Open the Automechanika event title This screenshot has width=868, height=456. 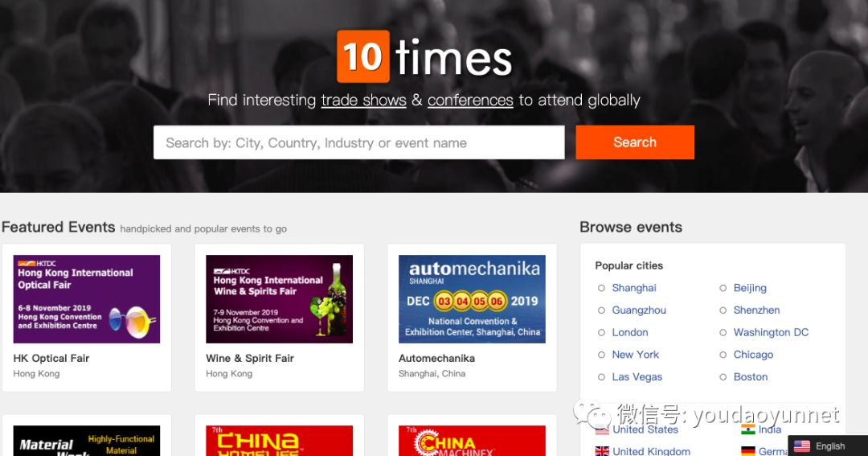point(436,359)
